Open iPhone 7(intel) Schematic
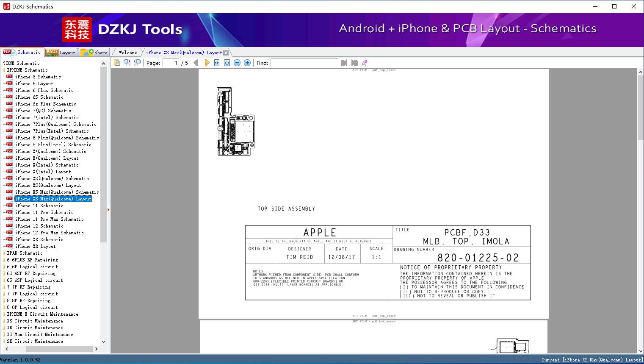 (47, 117)
